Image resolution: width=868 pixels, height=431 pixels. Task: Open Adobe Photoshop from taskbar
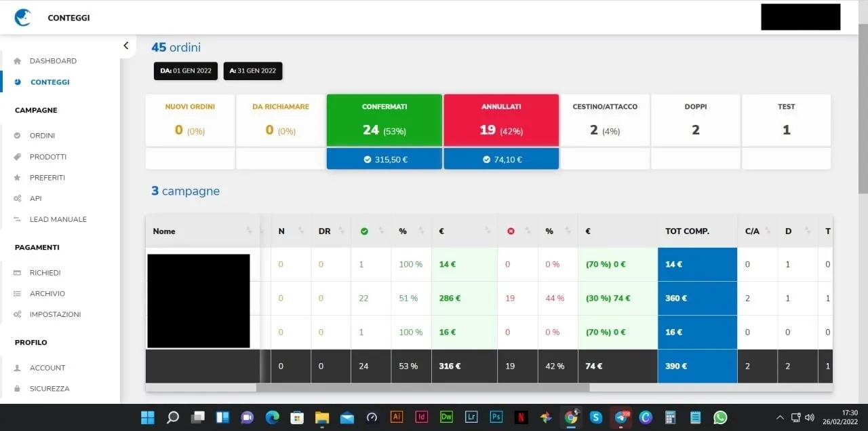click(x=496, y=417)
